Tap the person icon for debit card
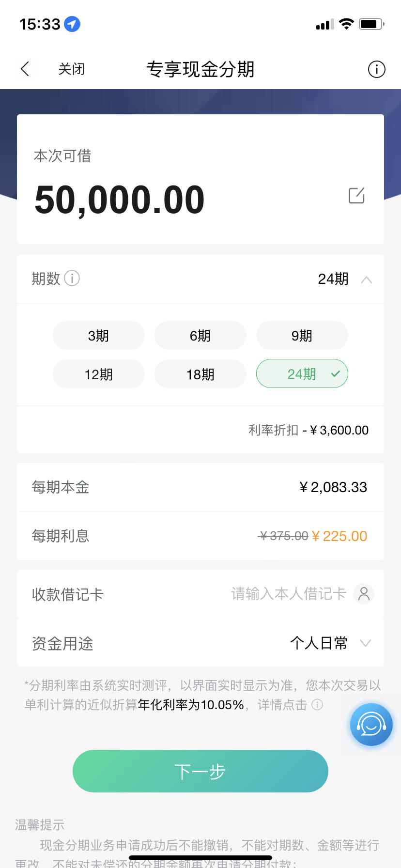 pos(364,594)
